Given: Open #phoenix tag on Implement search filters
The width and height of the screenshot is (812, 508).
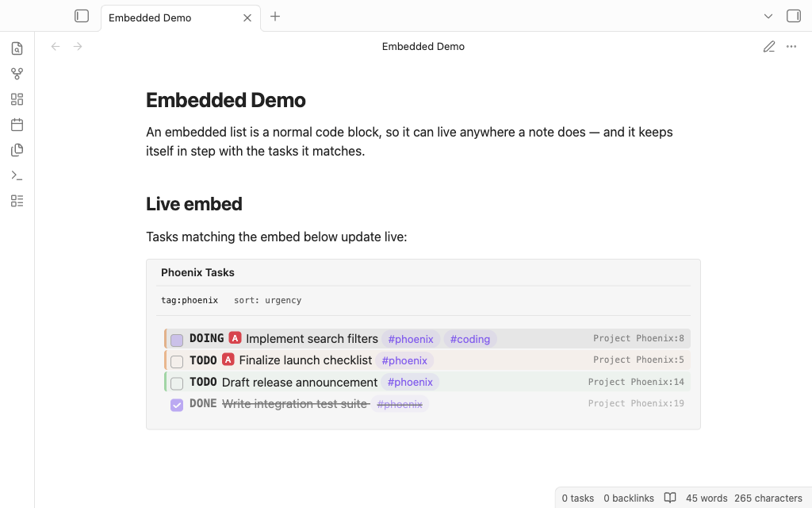Looking at the screenshot, I should (411, 339).
